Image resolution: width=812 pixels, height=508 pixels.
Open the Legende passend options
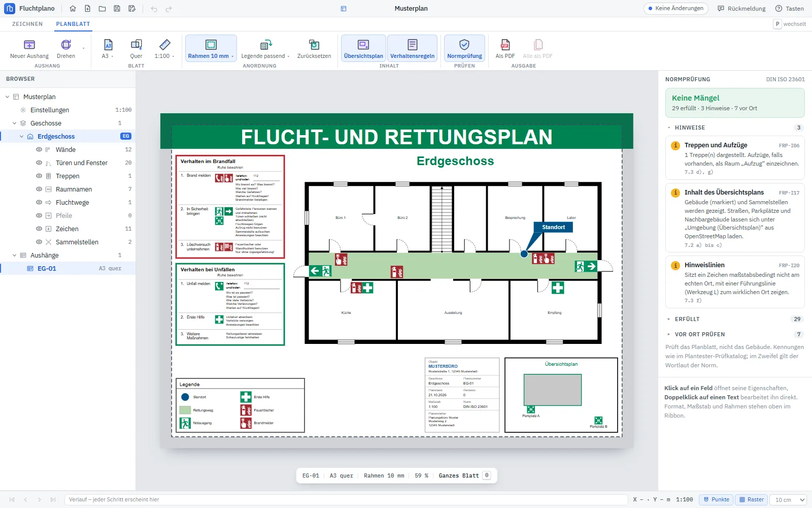click(x=265, y=49)
